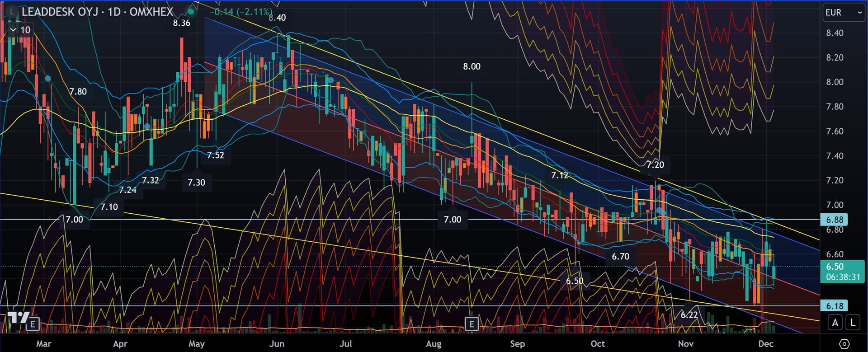Select the 6.88 horizontal line price tag
The height and width of the screenshot is (352, 868).
coord(834,220)
